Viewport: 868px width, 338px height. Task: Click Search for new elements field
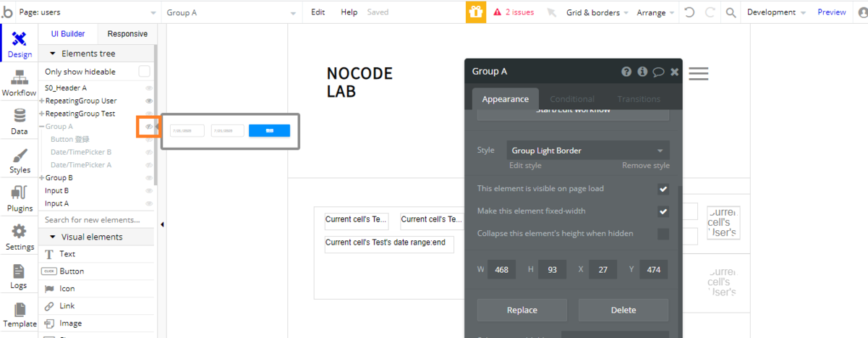(x=97, y=220)
